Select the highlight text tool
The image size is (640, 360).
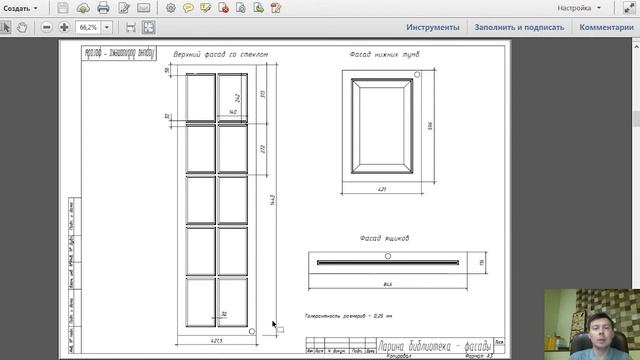click(205, 8)
